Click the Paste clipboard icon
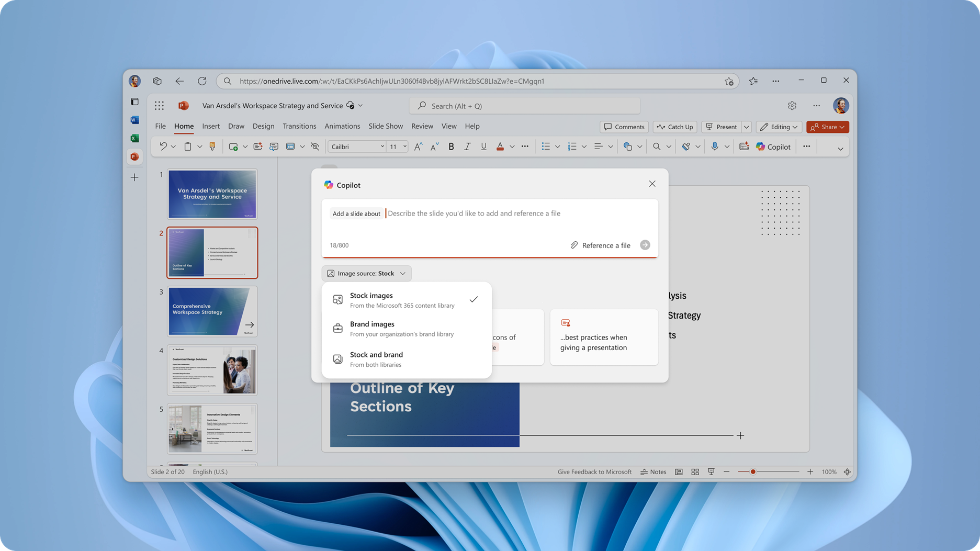Viewport: 980px width, 551px height. [188, 147]
